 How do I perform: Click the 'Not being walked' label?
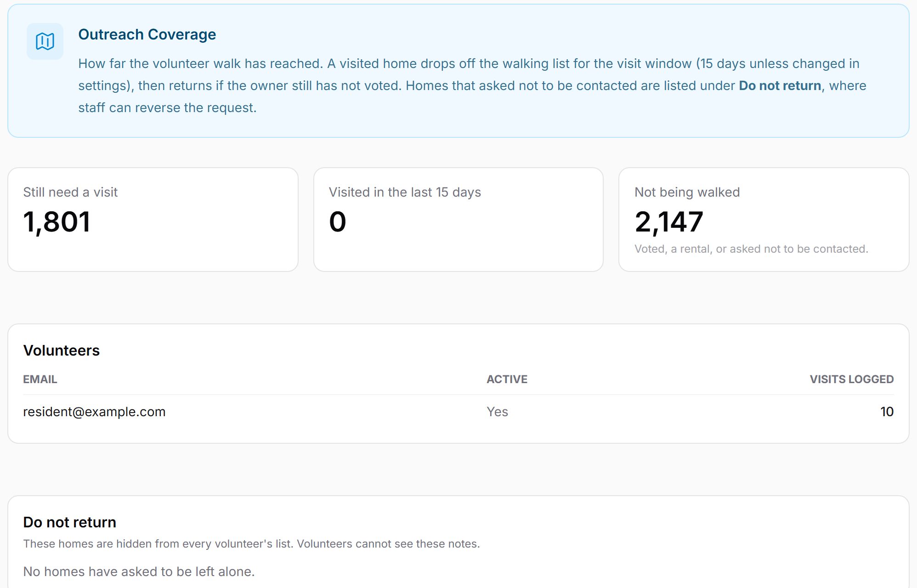(x=687, y=192)
